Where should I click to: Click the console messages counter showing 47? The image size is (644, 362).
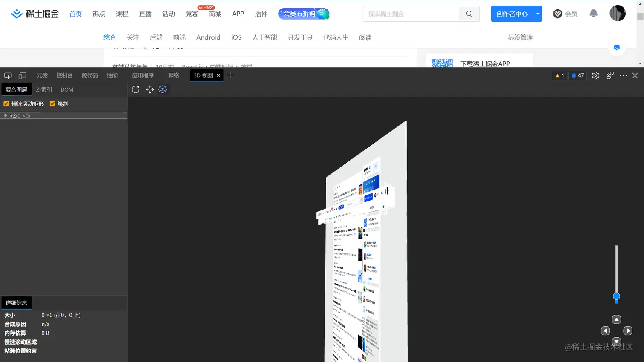click(x=577, y=75)
